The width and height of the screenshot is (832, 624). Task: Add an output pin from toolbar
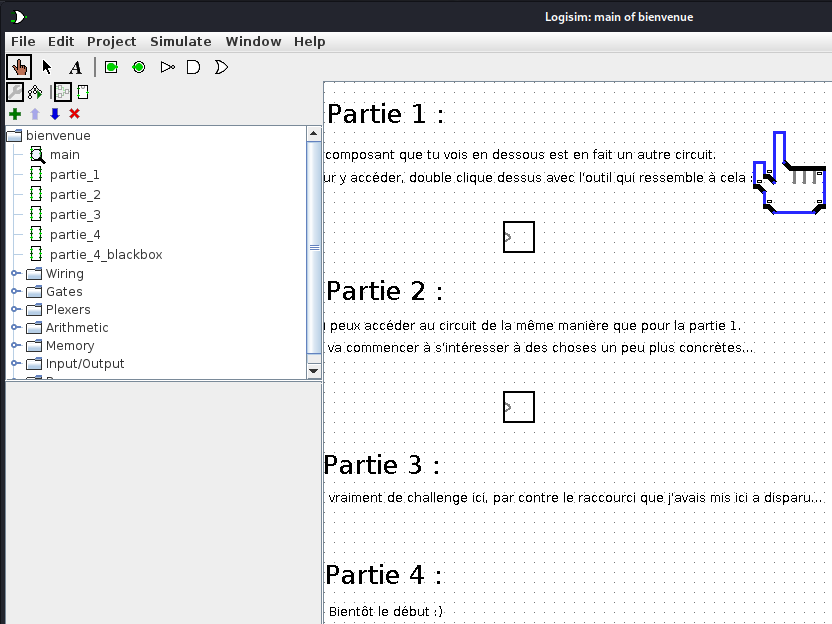click(139, 67)
